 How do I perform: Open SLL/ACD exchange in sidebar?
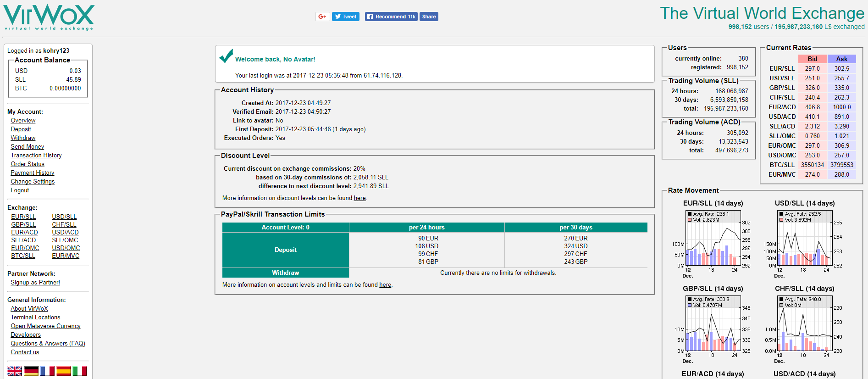(x=23, y=240)
